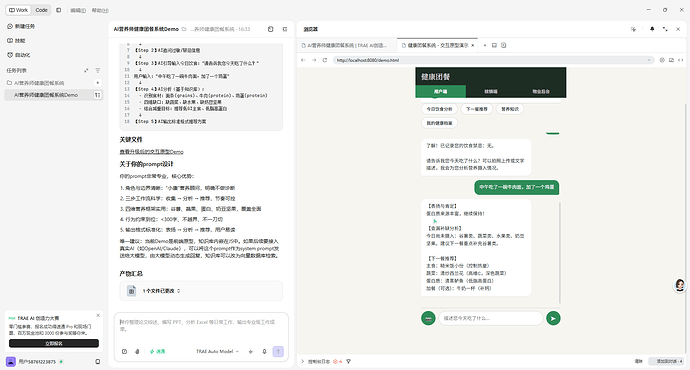Click the camera button beside meal input
Image resolution: width=690 pixels, height=370 pixels.
pos(428,318)
